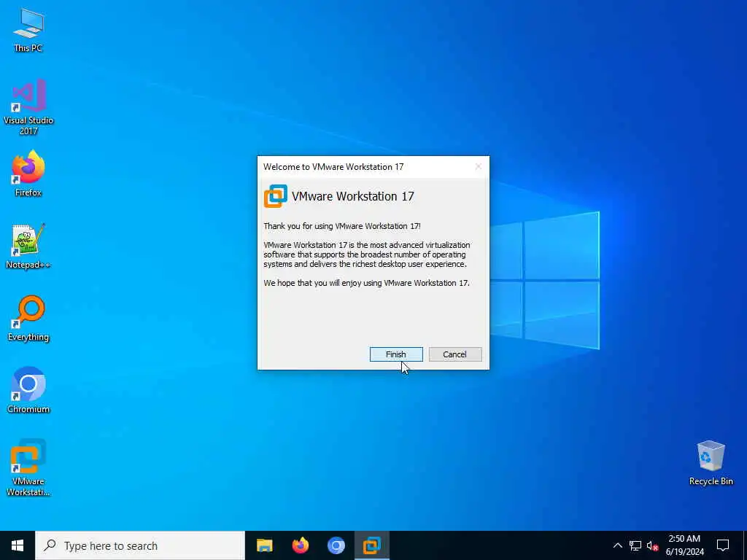Select the Visual Studio 2017 desktop shortcut

coord(28,107)
